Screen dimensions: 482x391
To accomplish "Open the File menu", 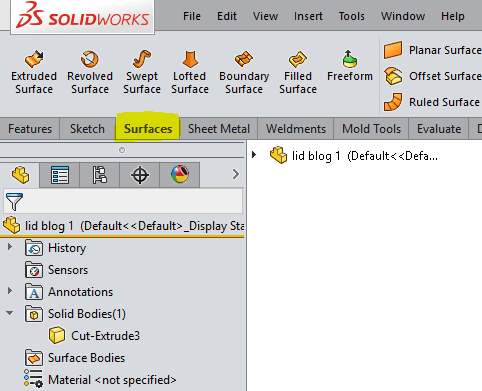I will coord(192,16).
